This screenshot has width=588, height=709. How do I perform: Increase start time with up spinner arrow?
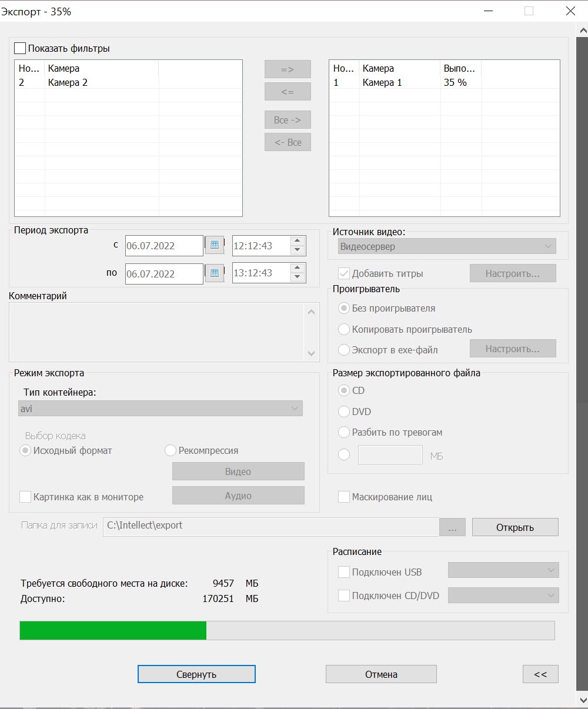coord(298,240)
